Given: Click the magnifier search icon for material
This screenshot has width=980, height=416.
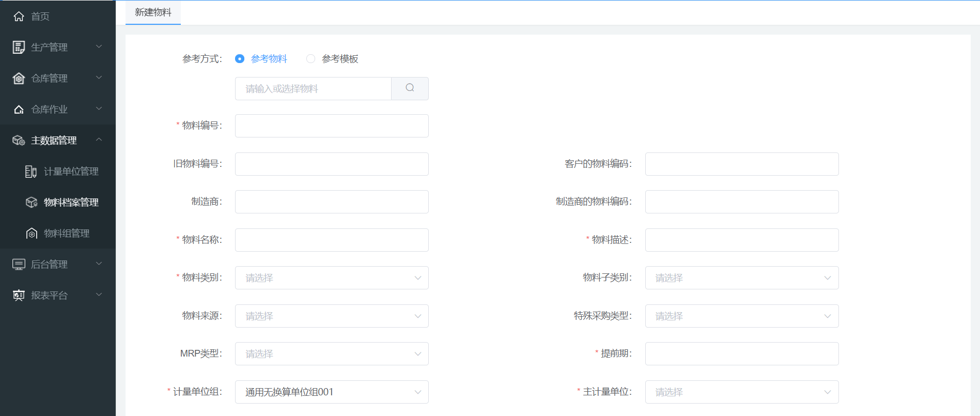Looking at the screenshot, I should pos(410,88).
